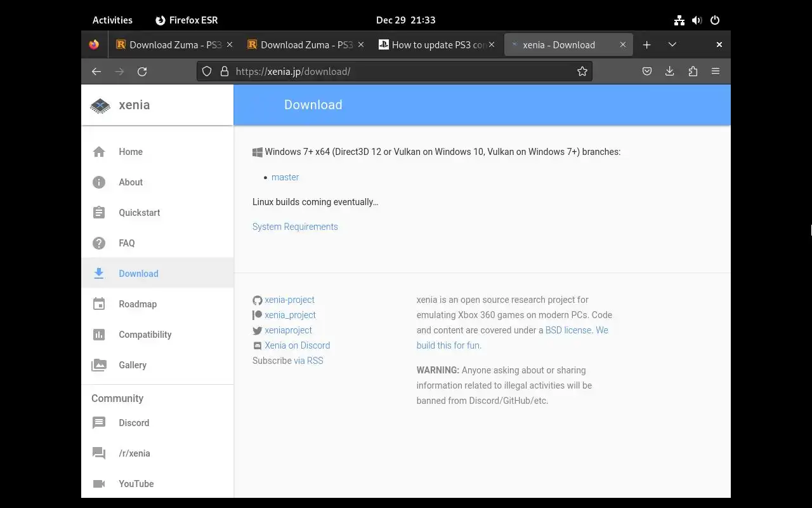Go to Home in sidebar
The image size is (812, 508).
tap(131, 152)
